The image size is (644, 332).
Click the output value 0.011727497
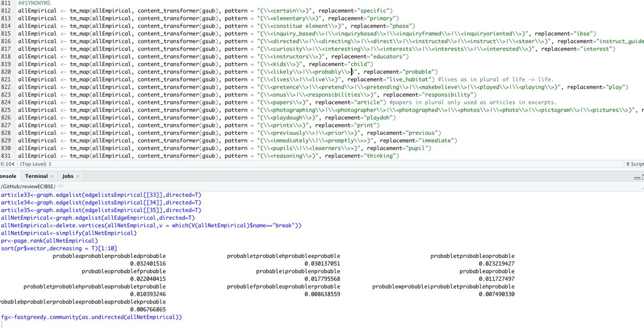(x=496, y=279)
